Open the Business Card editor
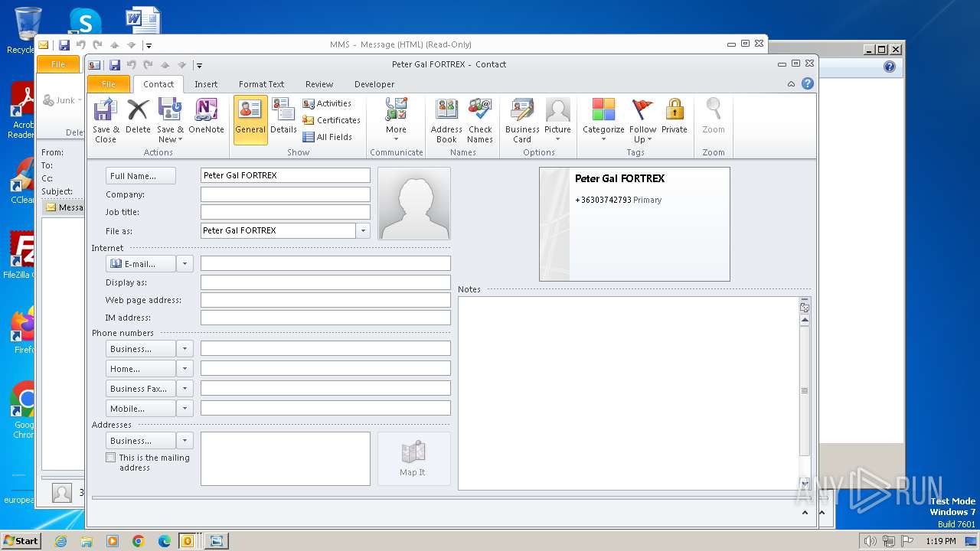This screenshot has width=980, height=551. [522, 120]
